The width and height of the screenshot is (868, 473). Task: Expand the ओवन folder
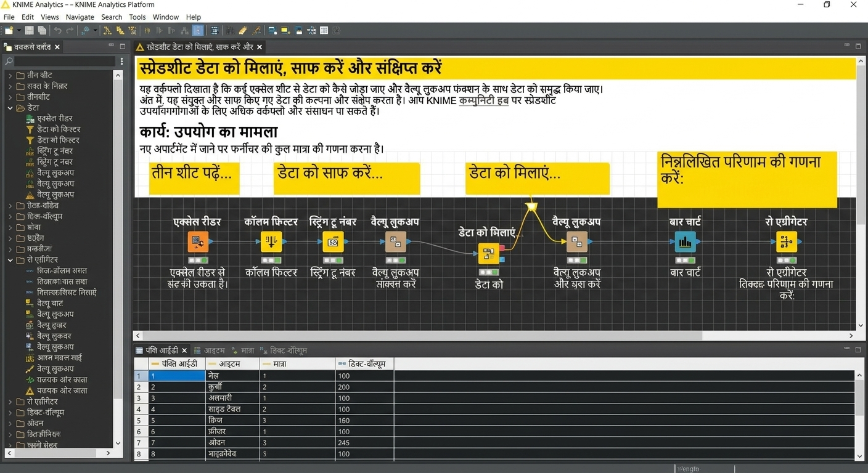tap(10, 423)
